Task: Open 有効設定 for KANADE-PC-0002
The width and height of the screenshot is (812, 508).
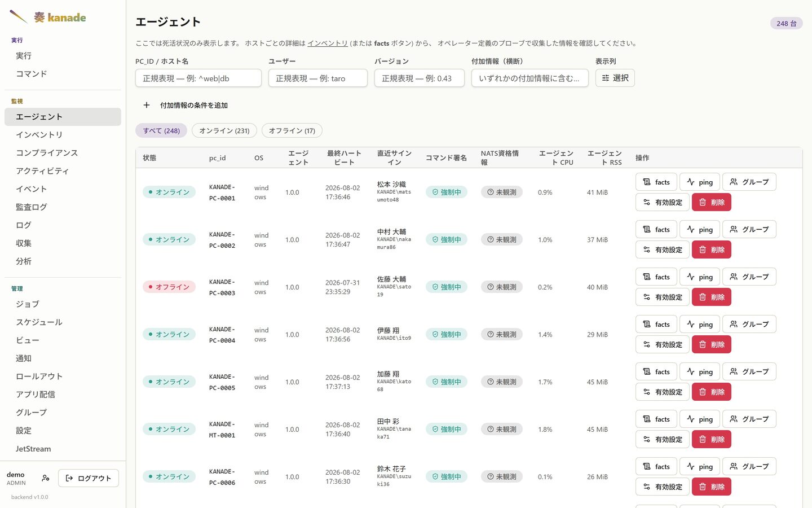Action: pyautogui.click(x=663, y=249)
